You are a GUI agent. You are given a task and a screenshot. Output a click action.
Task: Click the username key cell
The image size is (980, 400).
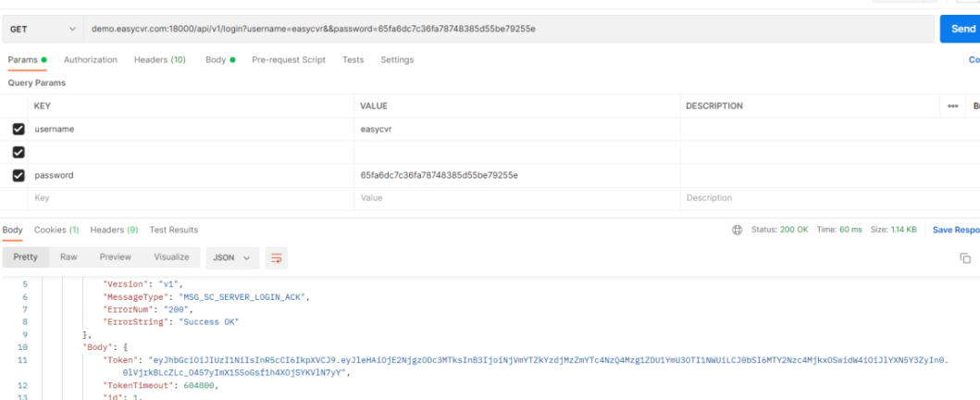click(192, 130)
